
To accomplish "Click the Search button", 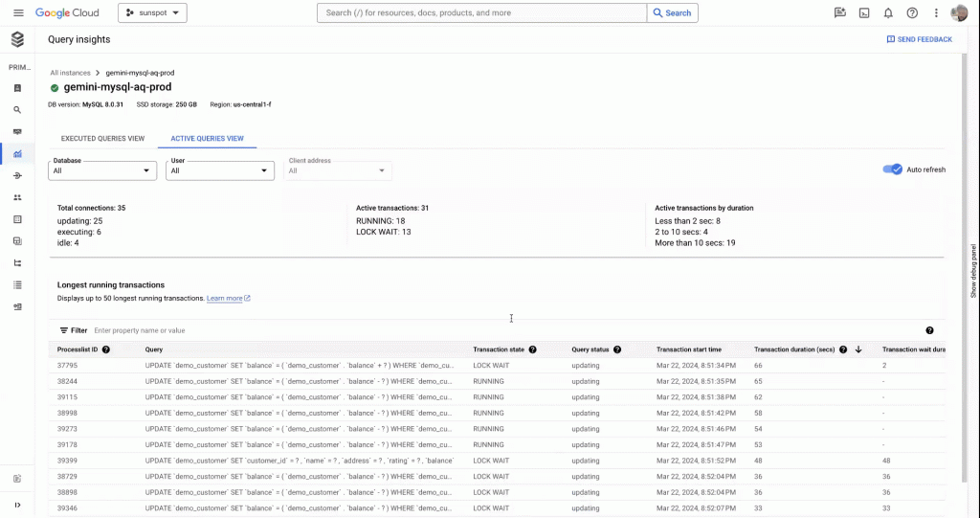I will click(673, 12).
